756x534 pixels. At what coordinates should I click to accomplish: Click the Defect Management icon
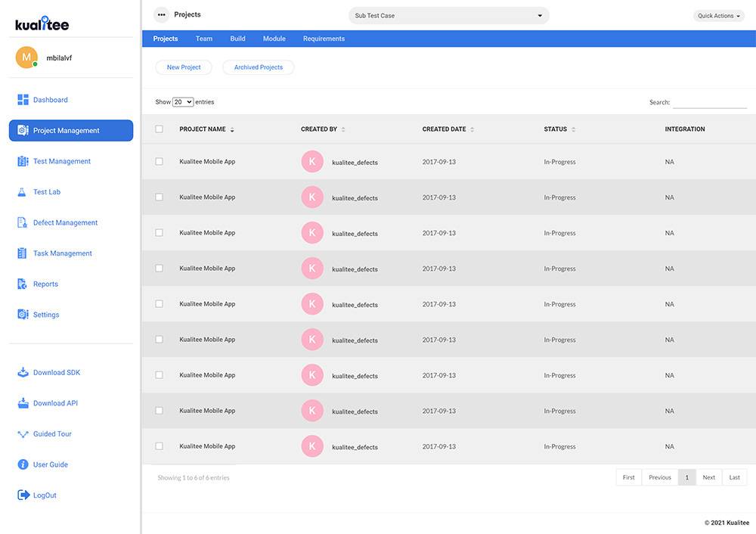click(x=22, y=222)
